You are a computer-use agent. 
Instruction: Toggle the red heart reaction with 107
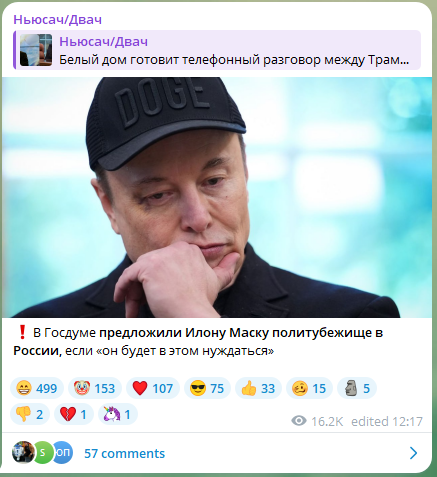coord(153,388)
